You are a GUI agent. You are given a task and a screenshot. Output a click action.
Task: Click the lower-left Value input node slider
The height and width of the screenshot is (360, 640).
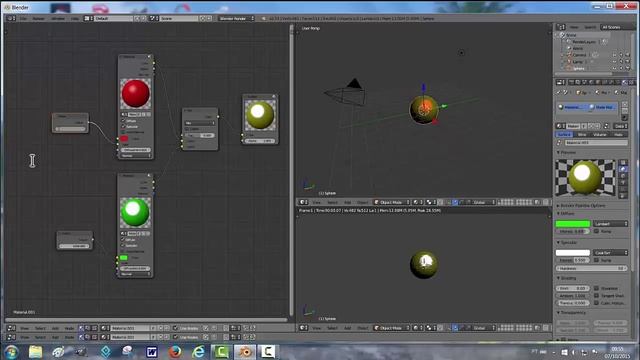click(x=74, y=246)
